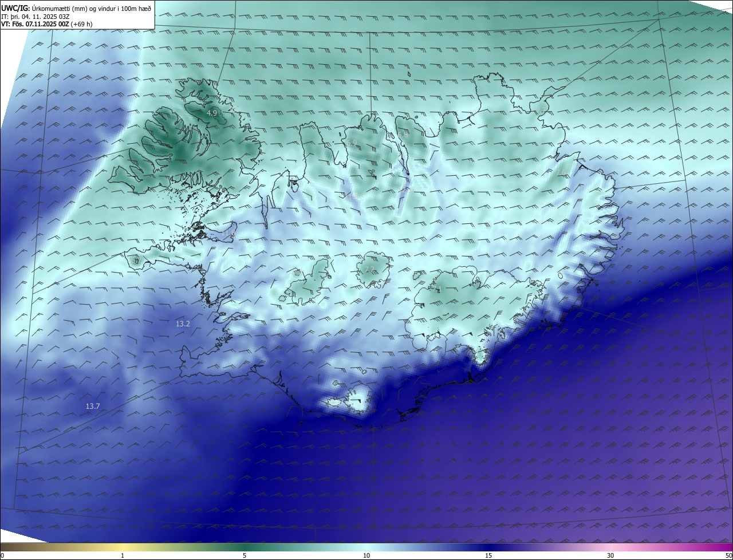Click the 7.1 value on Vatnajökull glacier
This screenshot has height=560, width=733.
click(438, 290)
